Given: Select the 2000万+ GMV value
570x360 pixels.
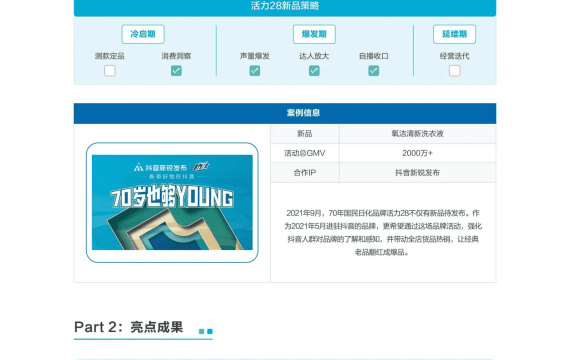Looking at the screenshot, I should (417, 153).
